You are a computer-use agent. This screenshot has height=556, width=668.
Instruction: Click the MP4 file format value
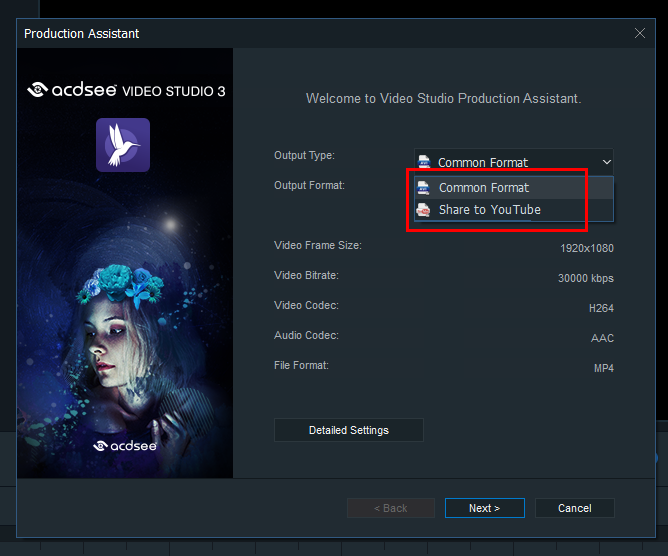click(604, 368)
